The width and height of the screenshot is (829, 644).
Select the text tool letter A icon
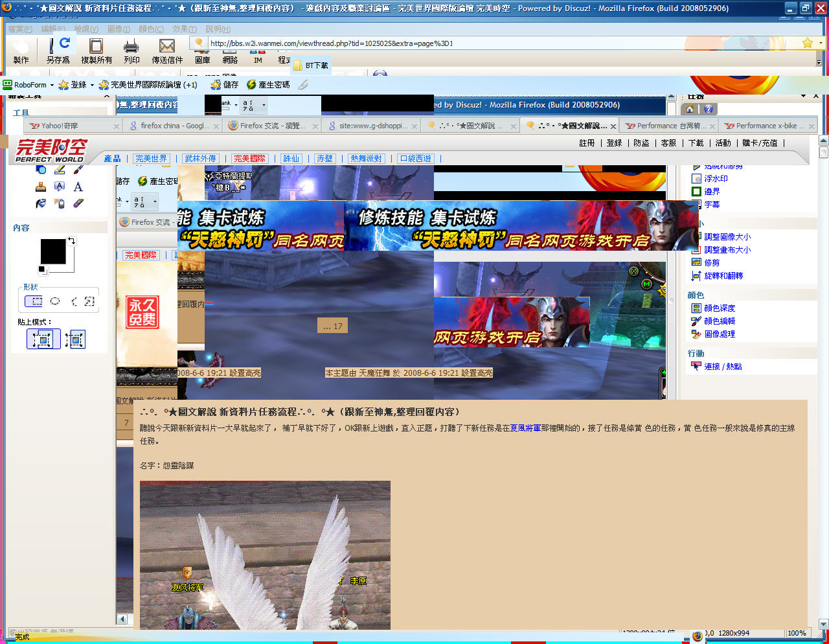tap(78, 187)
